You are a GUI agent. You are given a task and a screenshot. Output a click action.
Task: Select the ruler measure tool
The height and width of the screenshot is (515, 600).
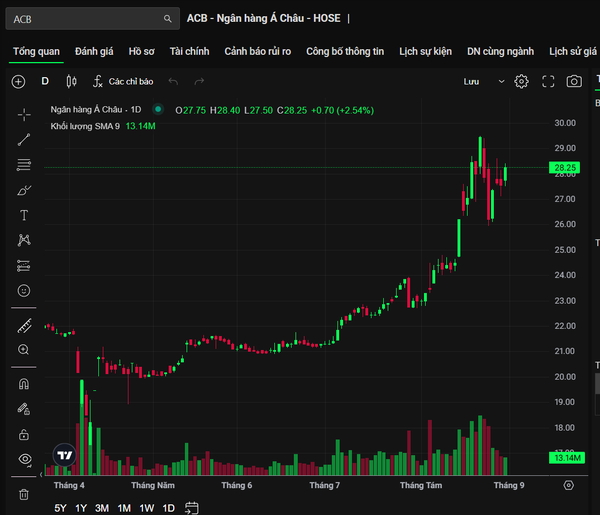[x=24, y=326]
